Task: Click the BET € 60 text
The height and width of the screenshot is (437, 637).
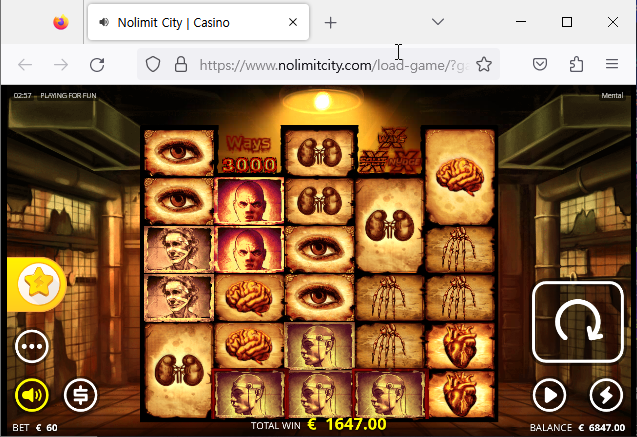Action: click(35, 428)
